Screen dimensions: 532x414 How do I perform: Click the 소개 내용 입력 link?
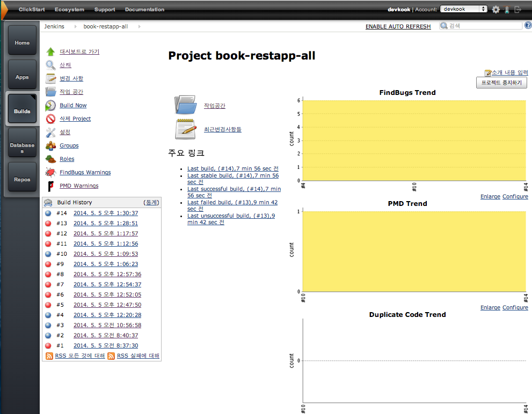(x=510, y=72)
